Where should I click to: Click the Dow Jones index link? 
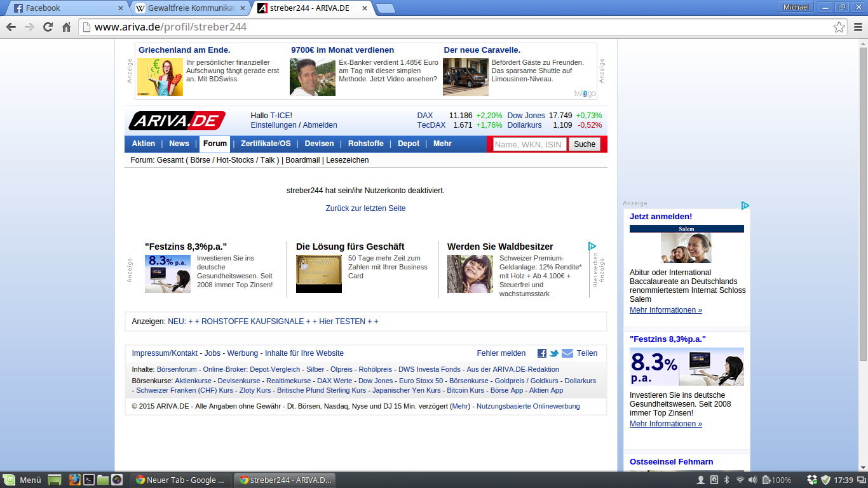point(526,116)
